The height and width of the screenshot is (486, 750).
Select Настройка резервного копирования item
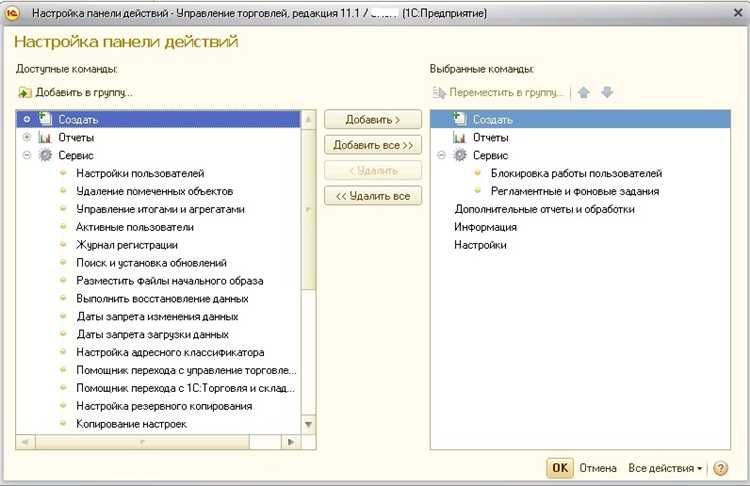tap(164, 406)
